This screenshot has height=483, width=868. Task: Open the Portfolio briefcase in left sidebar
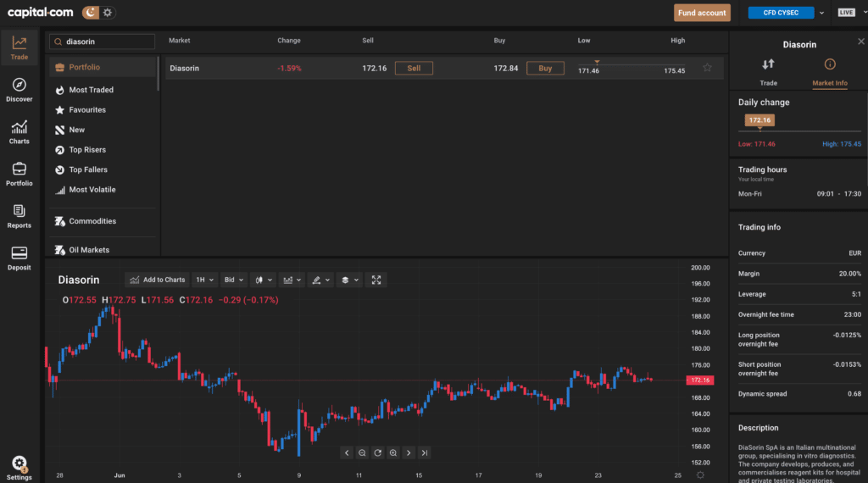(x=19, y=175)
